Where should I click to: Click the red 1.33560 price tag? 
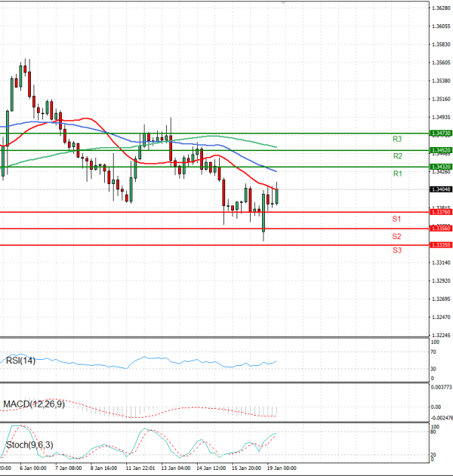440,228
